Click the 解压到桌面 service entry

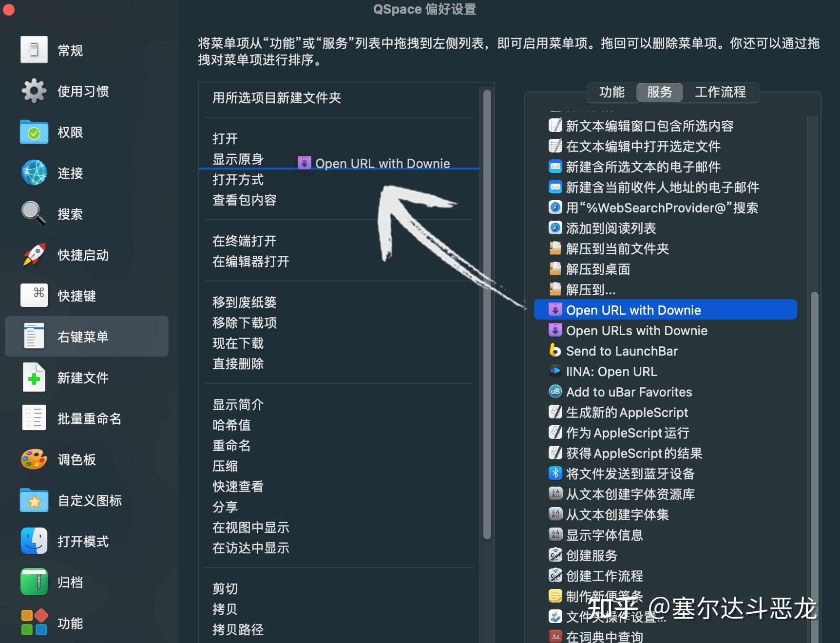click(597, 269)
